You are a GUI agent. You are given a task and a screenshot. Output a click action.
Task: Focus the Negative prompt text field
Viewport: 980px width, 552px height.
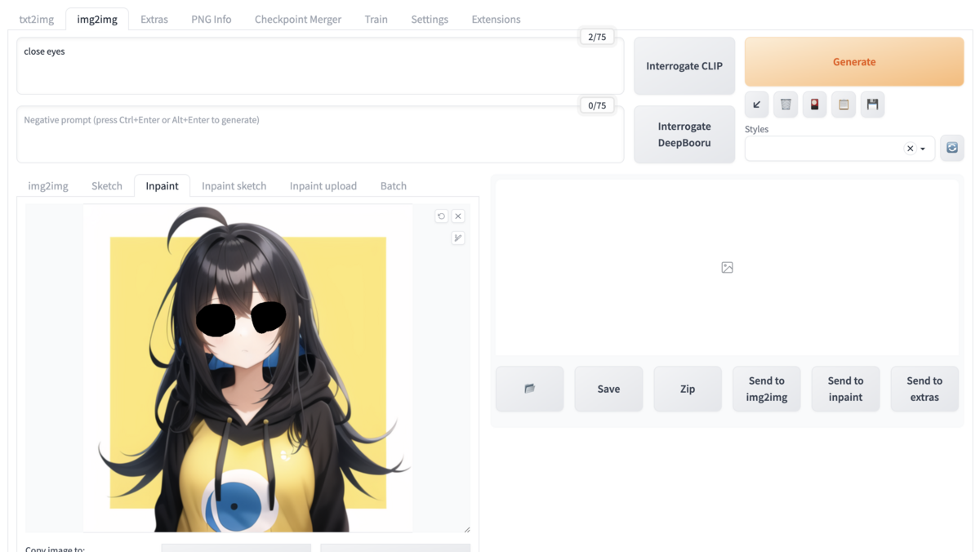tap(320, 134)
